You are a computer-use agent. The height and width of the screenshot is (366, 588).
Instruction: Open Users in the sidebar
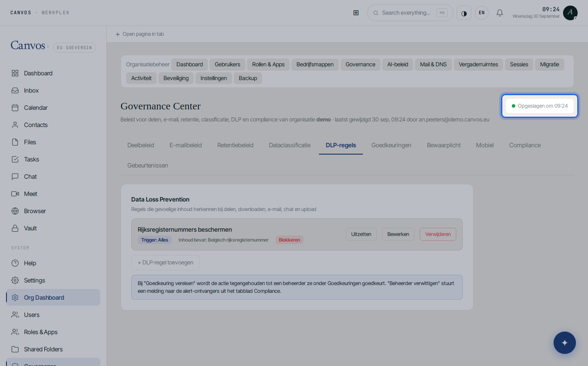pos(53,315)
